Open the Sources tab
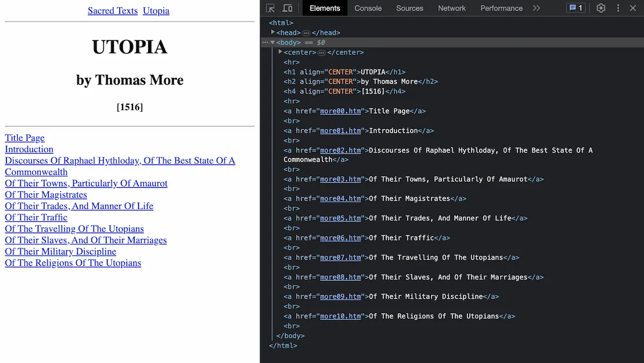This screenshot has width=644, height=363. click(x=409, y=8)
